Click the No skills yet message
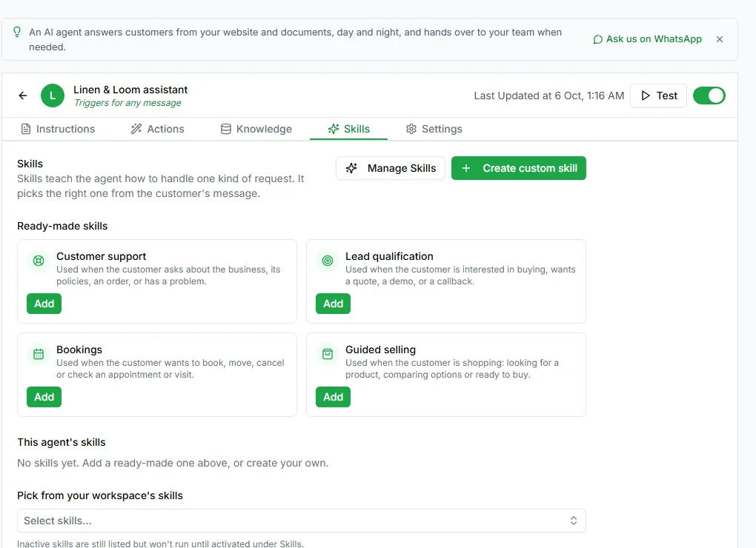Image resolution: width=756 pixels, height=548 pixels. 173,463
